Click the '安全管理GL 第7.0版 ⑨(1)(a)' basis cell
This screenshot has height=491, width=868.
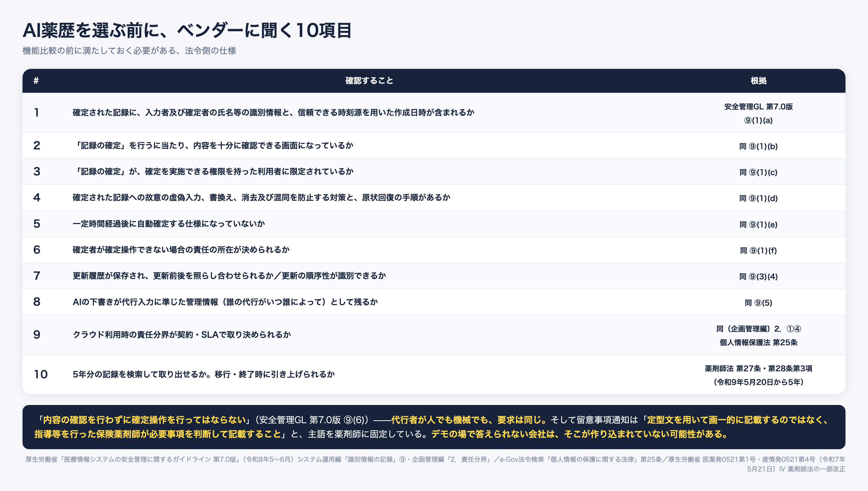pyautogui.click(x=758, y=113)
